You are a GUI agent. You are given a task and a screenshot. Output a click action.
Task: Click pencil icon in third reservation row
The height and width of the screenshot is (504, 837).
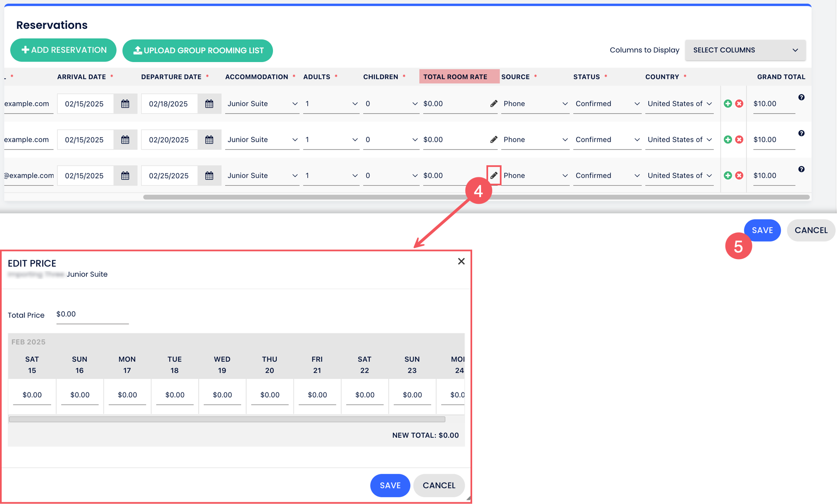point(494,175)
